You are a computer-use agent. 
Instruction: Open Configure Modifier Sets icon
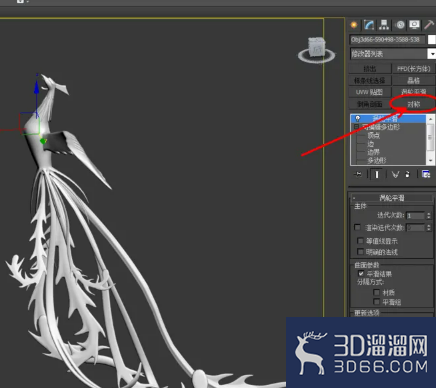(426, 174)
